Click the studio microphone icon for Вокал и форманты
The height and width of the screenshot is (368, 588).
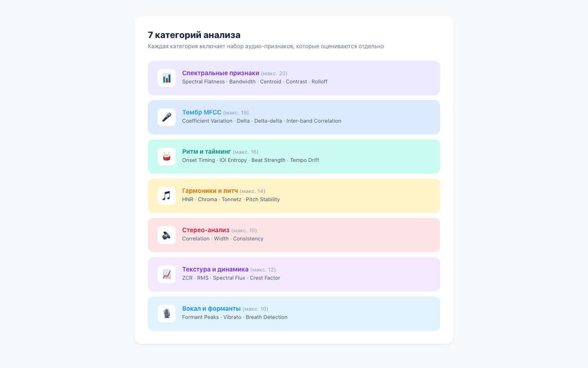pos(167,314)
